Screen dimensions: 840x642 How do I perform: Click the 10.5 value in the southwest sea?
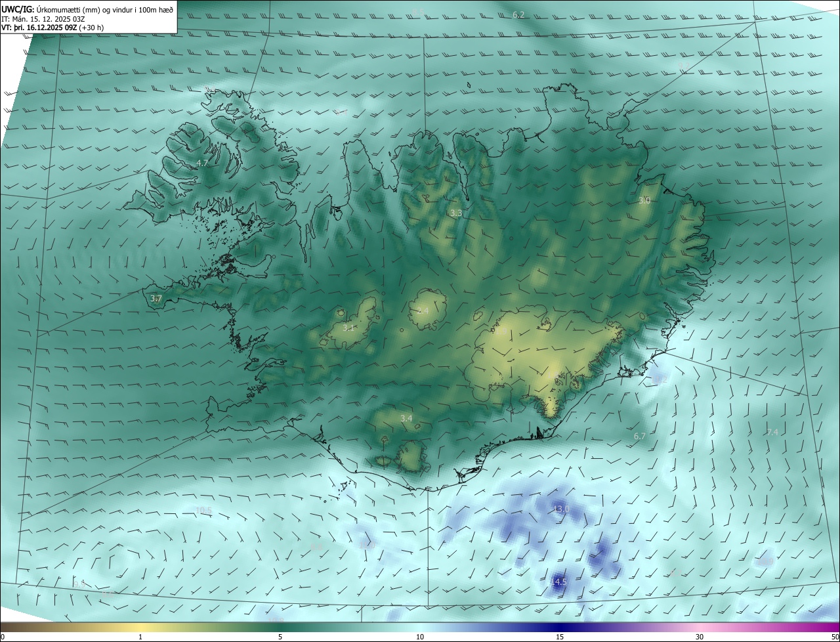[204, 510]
